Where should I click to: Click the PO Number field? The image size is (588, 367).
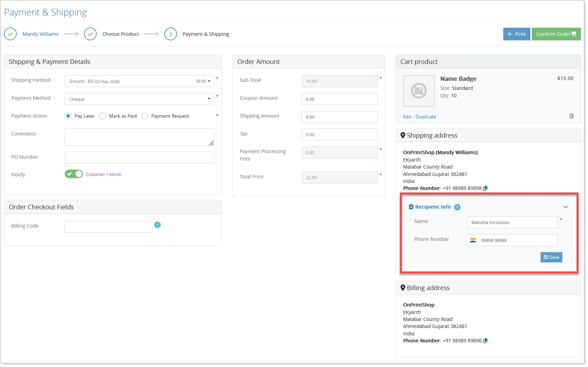pos(140,158)
